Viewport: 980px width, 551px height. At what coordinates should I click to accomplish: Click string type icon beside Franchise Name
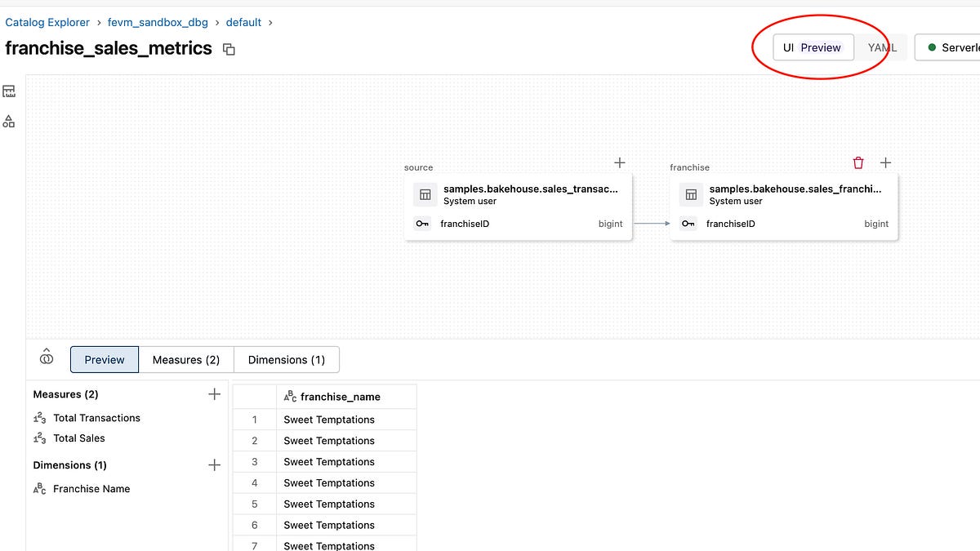point(39,489)
